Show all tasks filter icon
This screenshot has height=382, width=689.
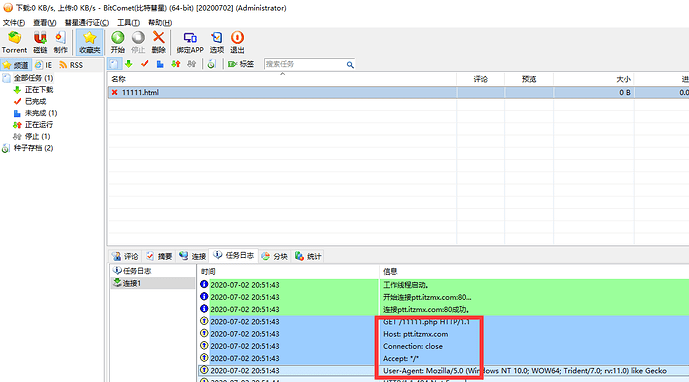114,64
